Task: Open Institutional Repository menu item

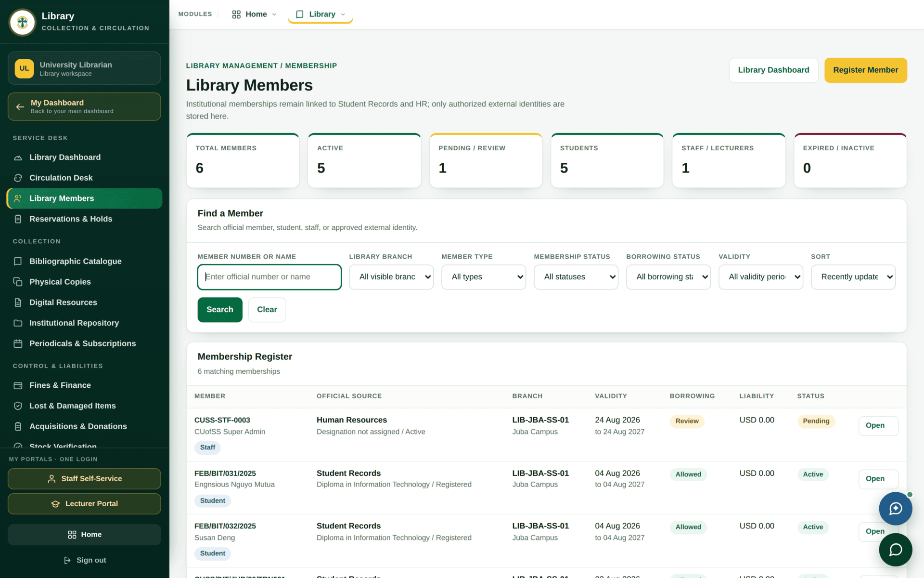Action: (x=85, y=323)
